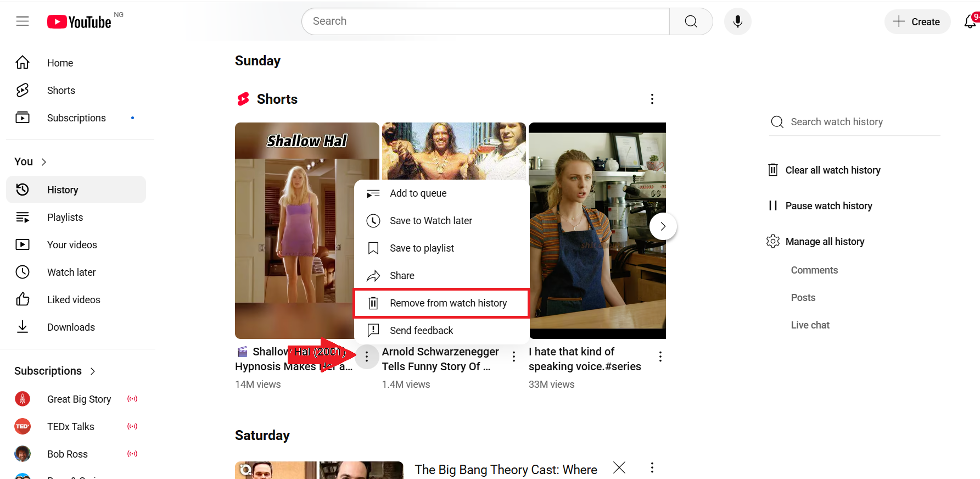The image size is (980, 479).
Task: Open 'I hate that kind' short options
Action: click(x=660, y=357)
